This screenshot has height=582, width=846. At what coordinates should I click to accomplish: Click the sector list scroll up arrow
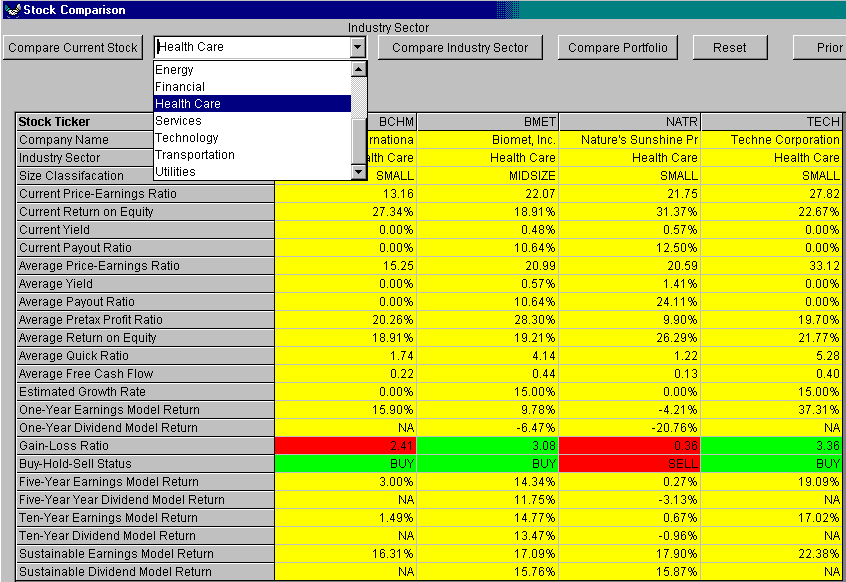[359, 69]
